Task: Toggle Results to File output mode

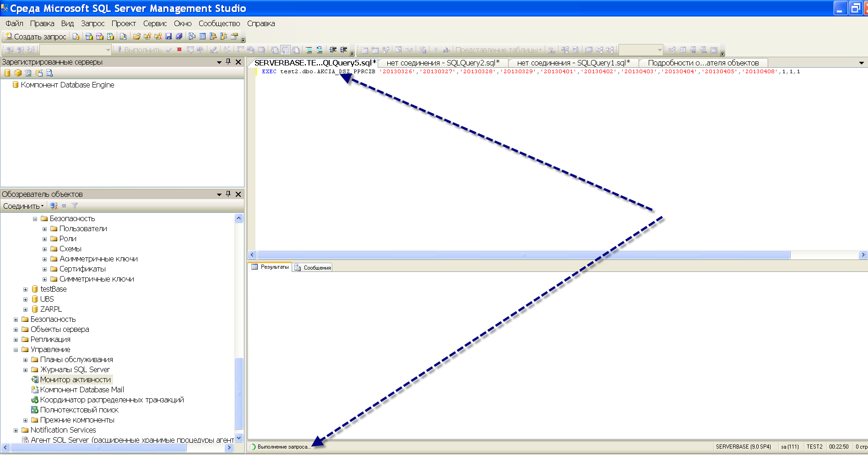Action: [x=296, y=49]
